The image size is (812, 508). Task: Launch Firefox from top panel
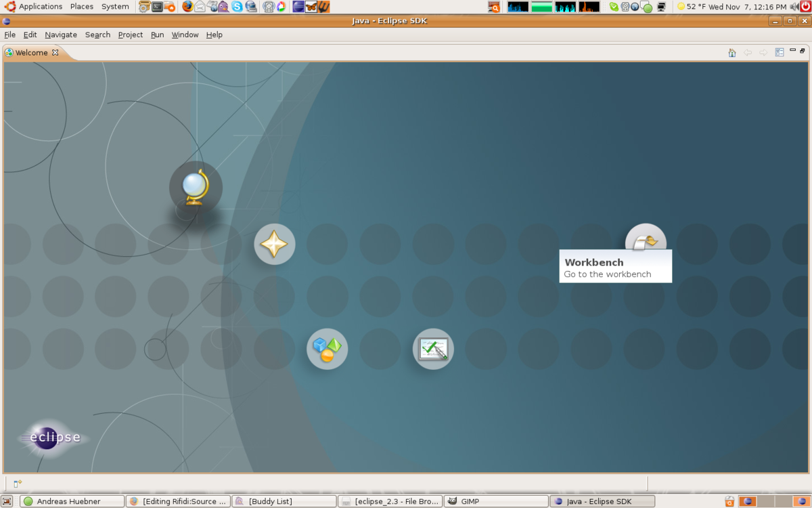click(x=187, y=7)
